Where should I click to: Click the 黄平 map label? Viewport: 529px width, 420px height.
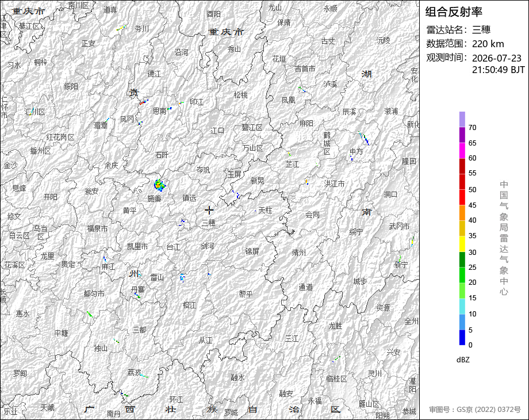tap(129, 211)
